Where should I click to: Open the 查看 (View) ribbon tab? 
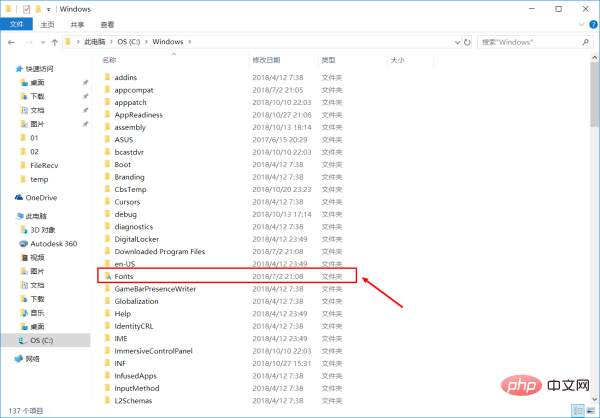pos(106,24)
